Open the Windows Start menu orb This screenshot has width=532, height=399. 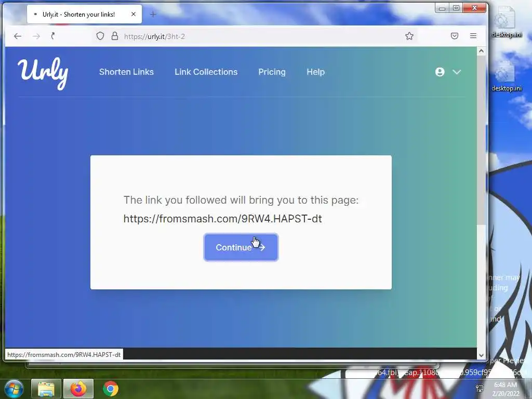coord(14,389)
